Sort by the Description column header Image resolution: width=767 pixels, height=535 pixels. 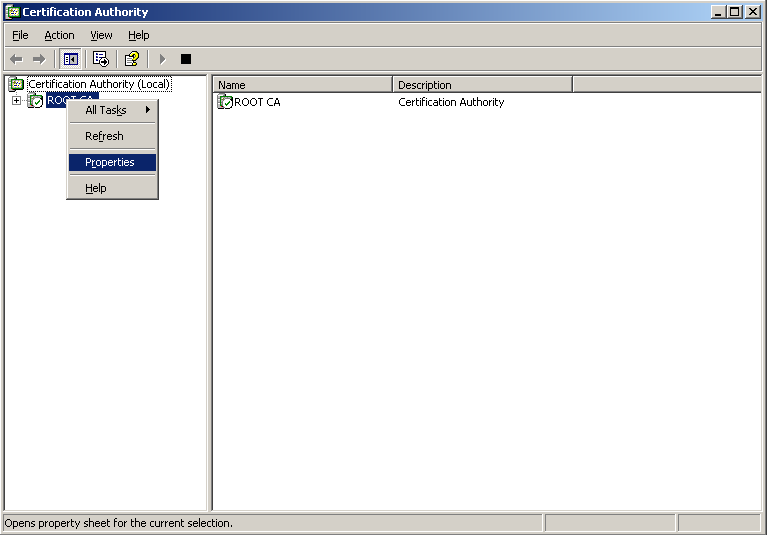tap(482, 85)
